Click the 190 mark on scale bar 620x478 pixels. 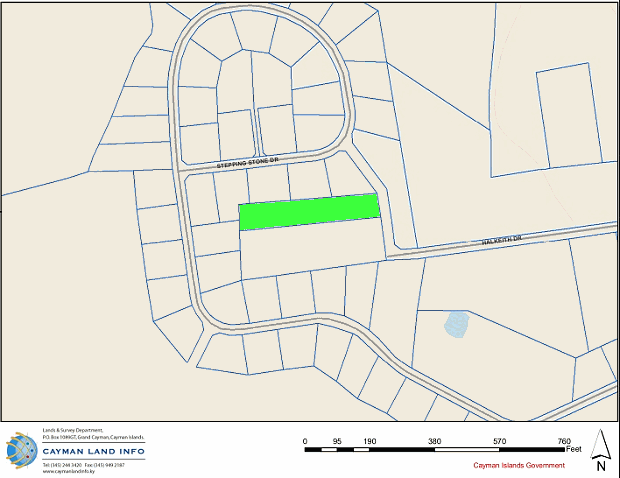370,440
